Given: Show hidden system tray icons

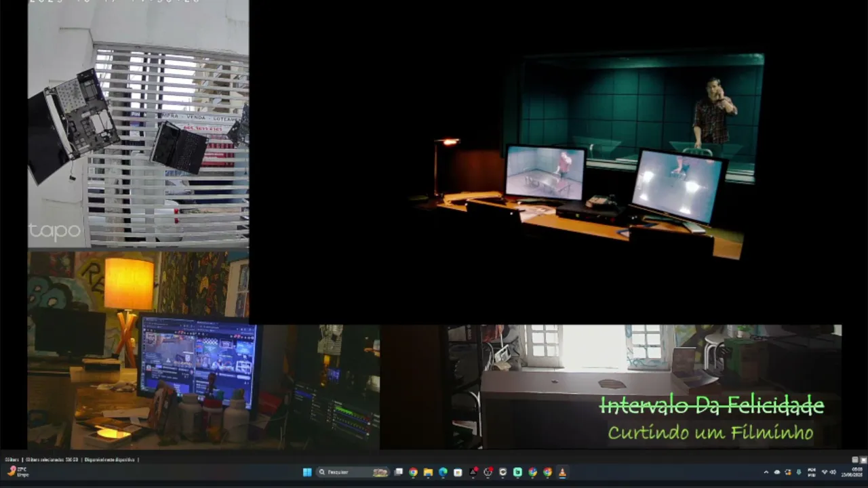Looking at the screenshot, I should 766,472.
